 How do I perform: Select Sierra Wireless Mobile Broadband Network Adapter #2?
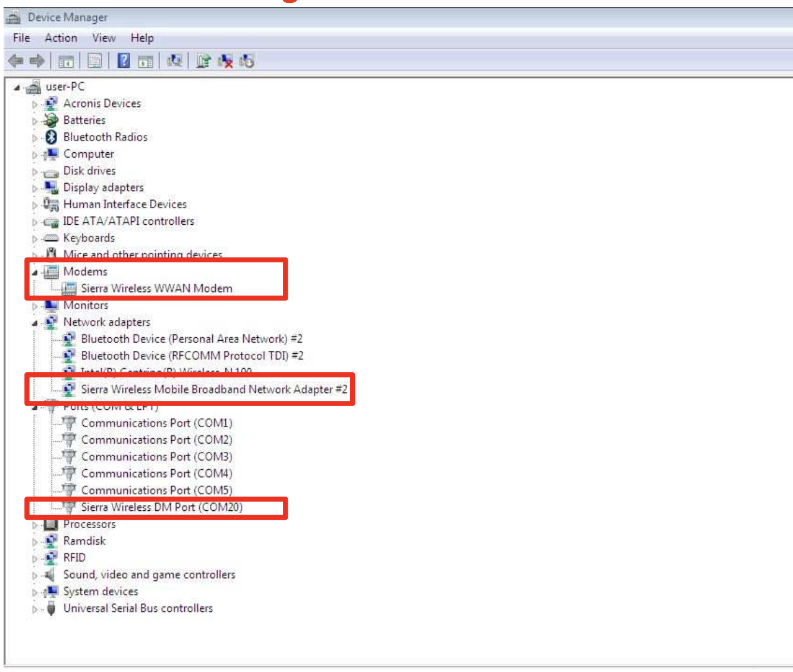pos(214,390)
